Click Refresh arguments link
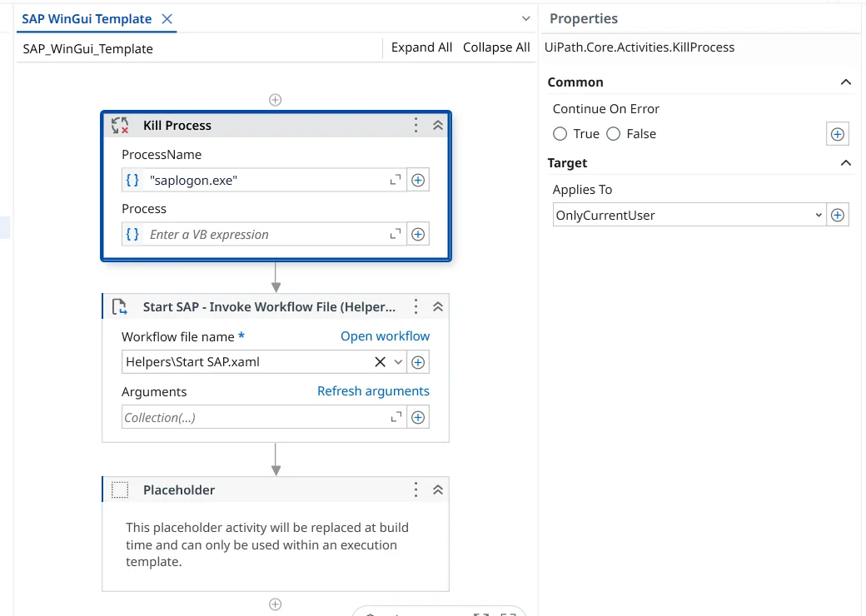 click(373, 390)
